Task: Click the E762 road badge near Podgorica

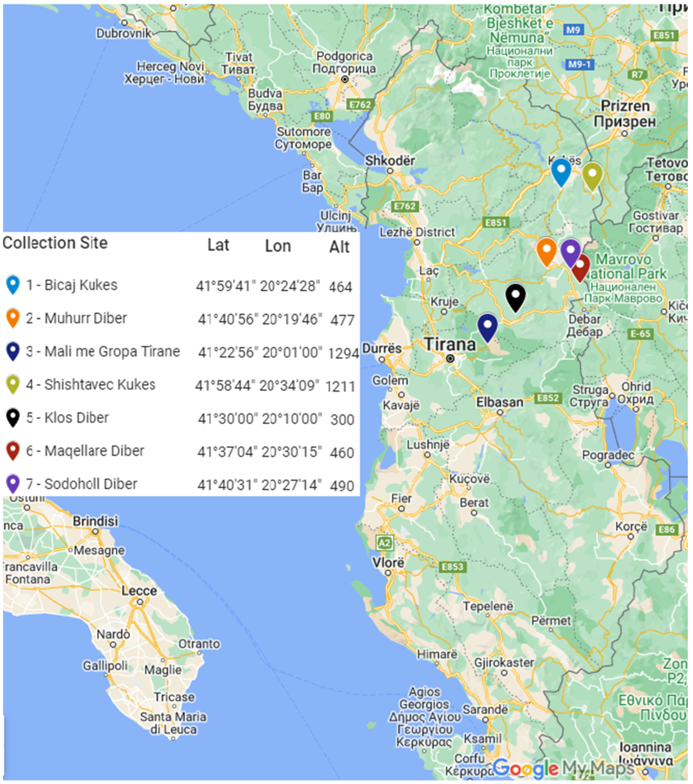Action: [x=359, y=104]
